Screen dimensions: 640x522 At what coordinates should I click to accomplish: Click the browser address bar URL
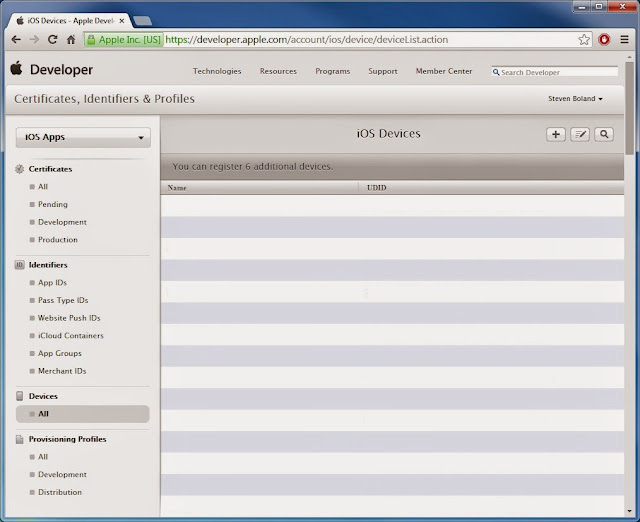tap(307, 40)
